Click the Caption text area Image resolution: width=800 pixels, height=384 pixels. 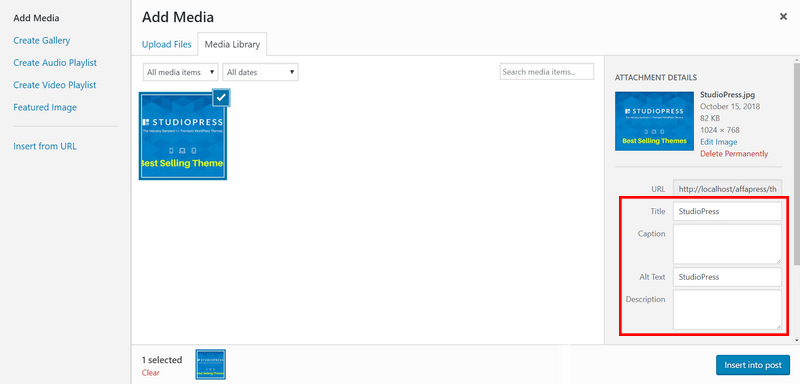pyautogui.click(x=728, y=244)
